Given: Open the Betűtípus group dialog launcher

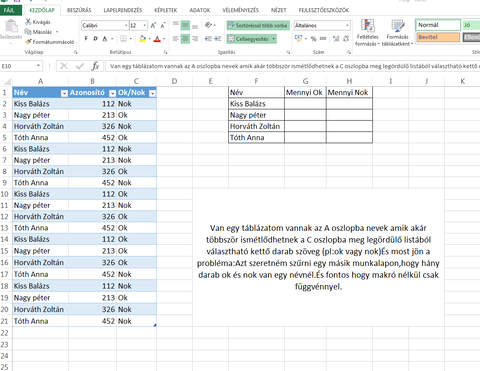Looking at the screenshot, I should click(166, 52).
